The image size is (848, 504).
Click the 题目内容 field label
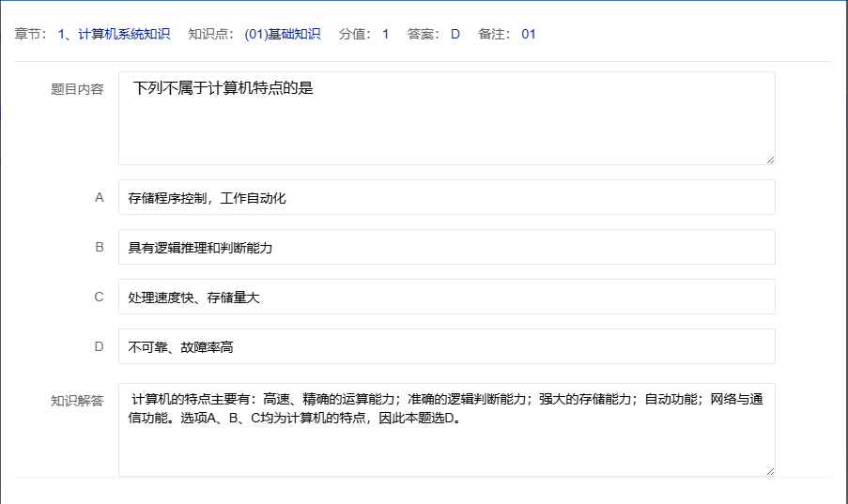pyautogui.click(x=77, y=90)
